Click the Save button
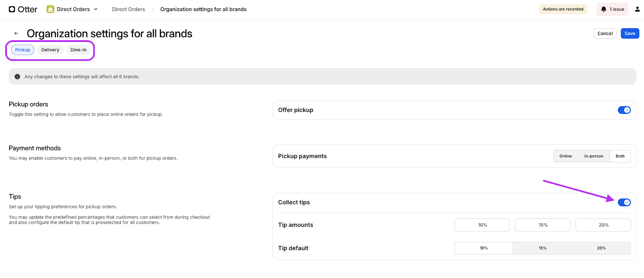Viewport: 644px width, 278px height. [630, 33]
